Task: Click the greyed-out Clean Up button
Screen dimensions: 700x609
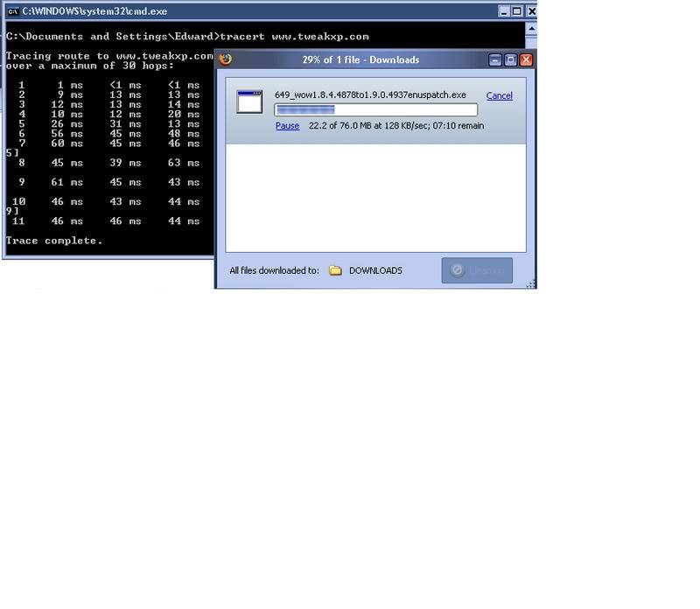Action: [477, 270]
